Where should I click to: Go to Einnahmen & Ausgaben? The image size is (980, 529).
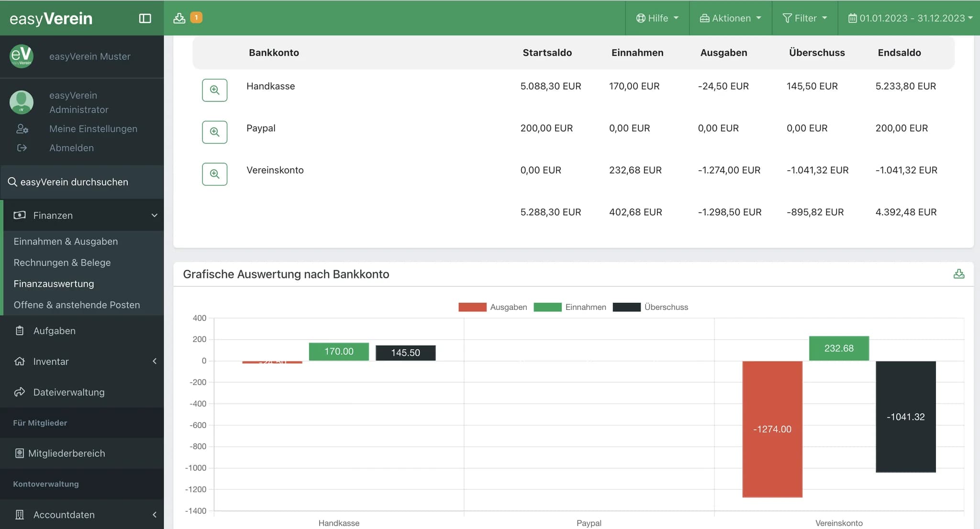coord(66,242)
